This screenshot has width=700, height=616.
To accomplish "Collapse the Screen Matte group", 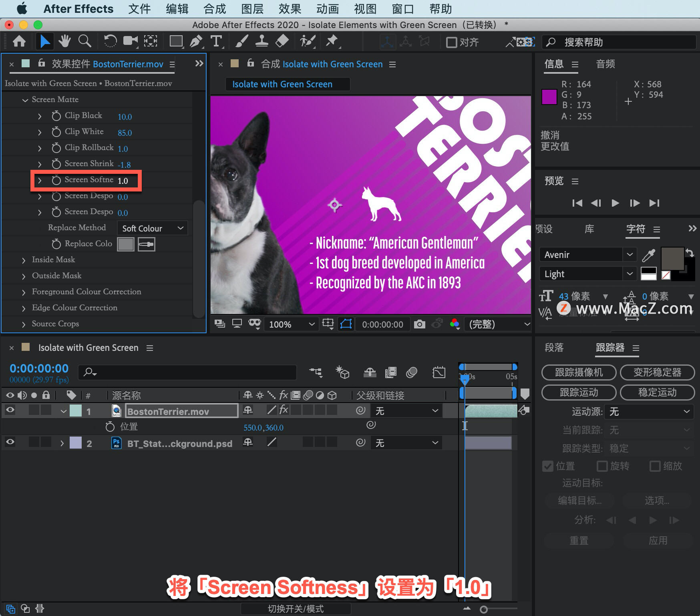I will (25, 100).
